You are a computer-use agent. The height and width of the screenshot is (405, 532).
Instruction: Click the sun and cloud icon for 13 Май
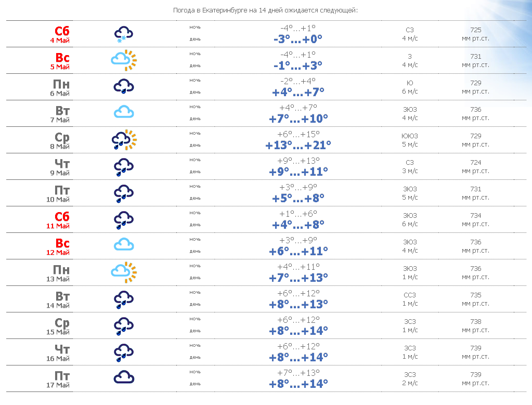pyautogui.click(x=124, y=272)
